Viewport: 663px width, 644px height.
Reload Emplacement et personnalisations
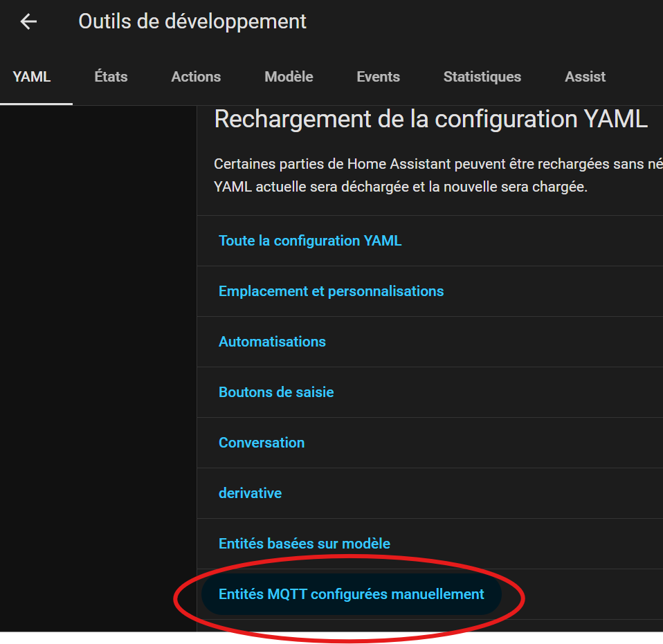click(331, 291)
